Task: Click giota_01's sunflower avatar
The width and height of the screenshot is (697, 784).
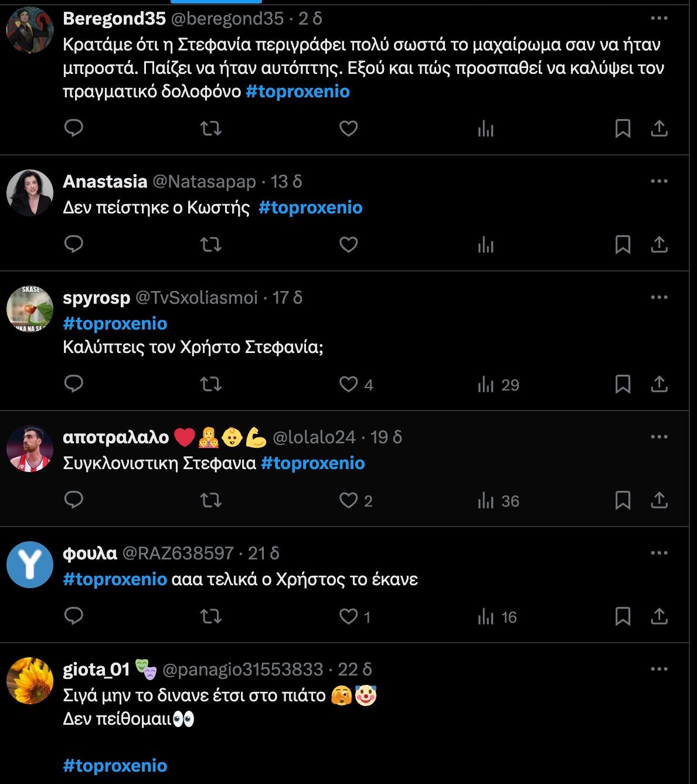Action: click(30, 681)
